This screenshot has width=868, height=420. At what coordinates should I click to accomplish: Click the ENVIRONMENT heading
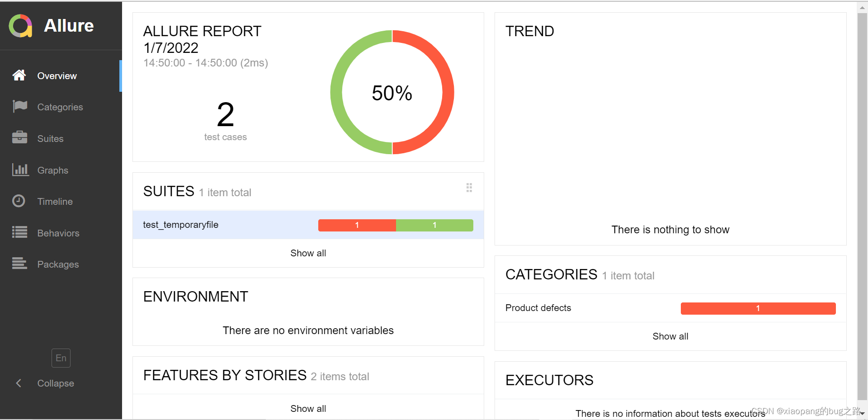click(x=196, y=297)
